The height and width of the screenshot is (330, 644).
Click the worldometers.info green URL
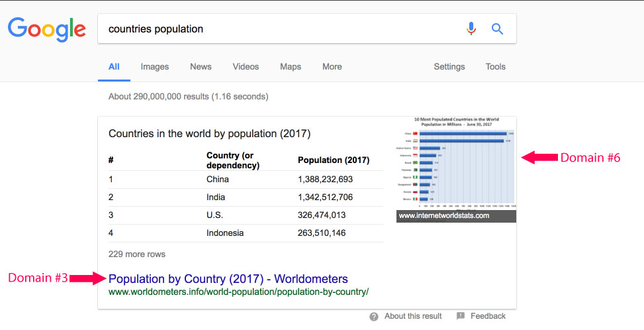pyautogui.click(x=239, y=292)
